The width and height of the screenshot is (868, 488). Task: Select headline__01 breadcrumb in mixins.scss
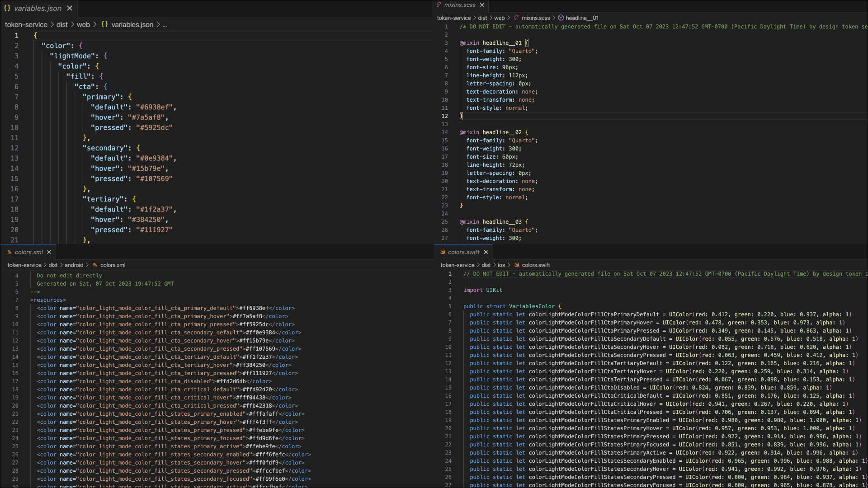(x=582, y=18)
